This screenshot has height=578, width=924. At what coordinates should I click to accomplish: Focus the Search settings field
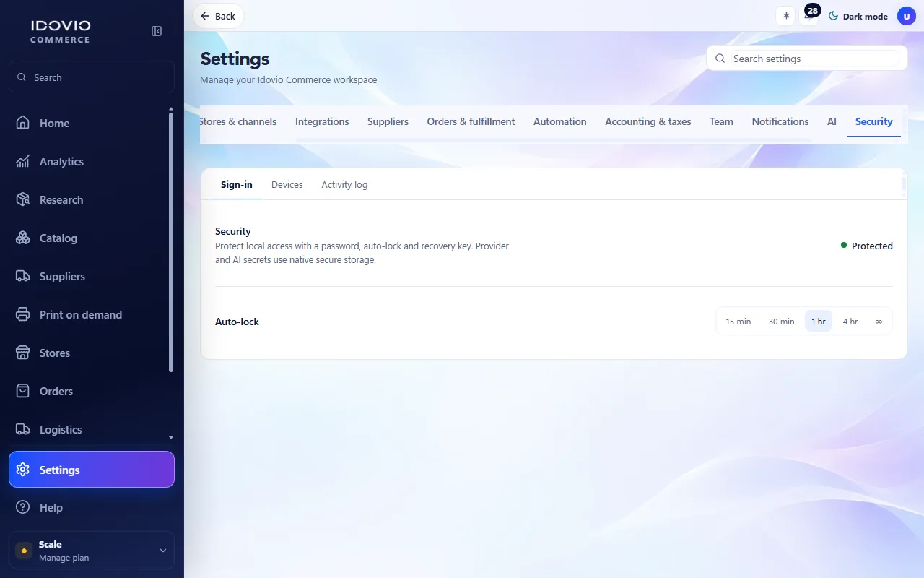pyautogui.click(x=807, y=59)
